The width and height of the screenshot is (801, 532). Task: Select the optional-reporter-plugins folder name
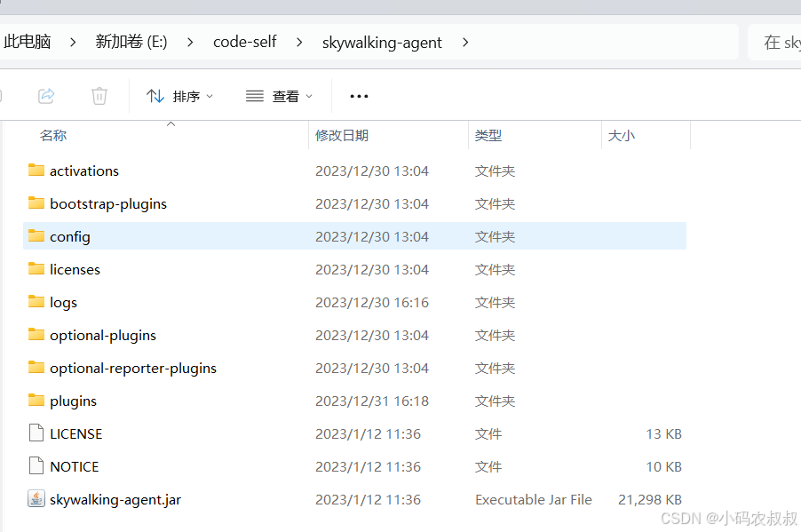tap(133, 368)
